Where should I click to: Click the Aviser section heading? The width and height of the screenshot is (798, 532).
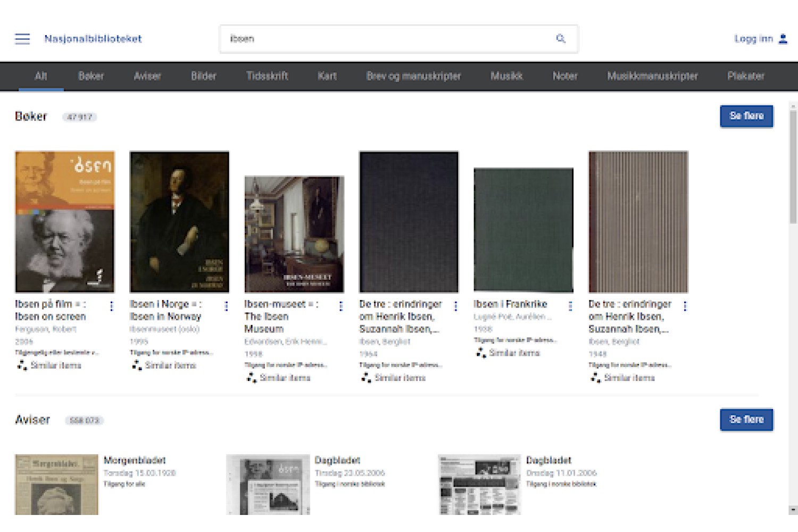click(32, 420)
